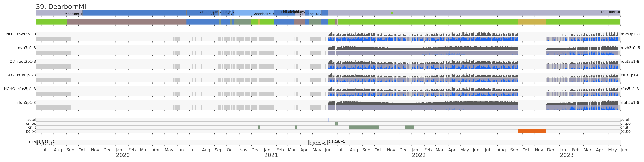
Task: Click the su.al label on left
Action: pyautogui.click(x=31, y=120)
